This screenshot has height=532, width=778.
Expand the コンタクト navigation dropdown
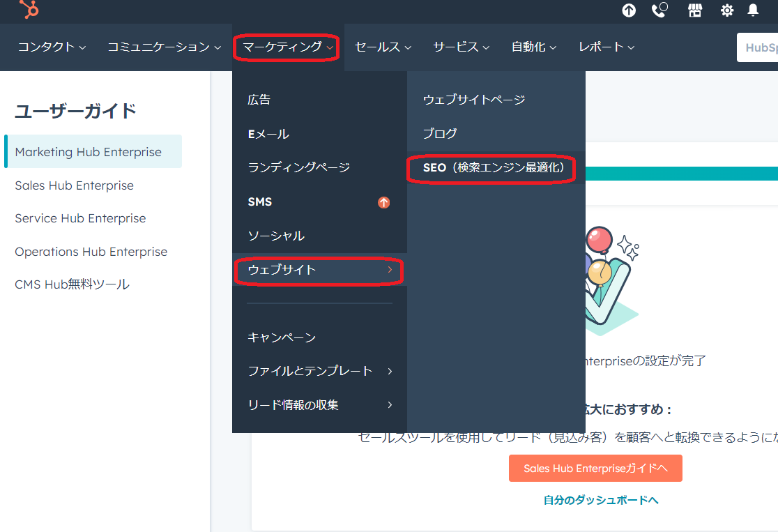pos(52,47)
